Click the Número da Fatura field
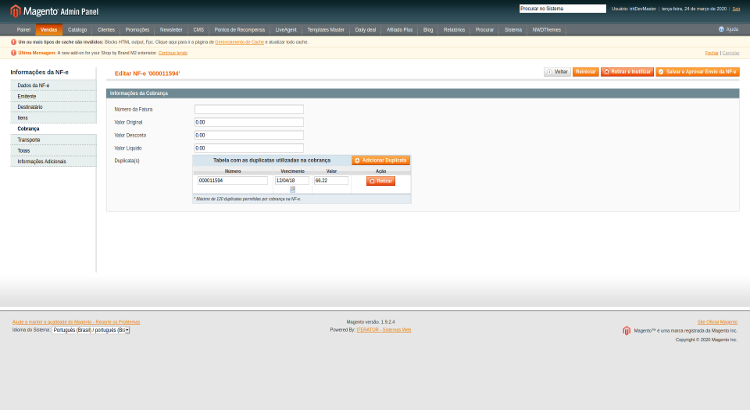 coord(249,109)
